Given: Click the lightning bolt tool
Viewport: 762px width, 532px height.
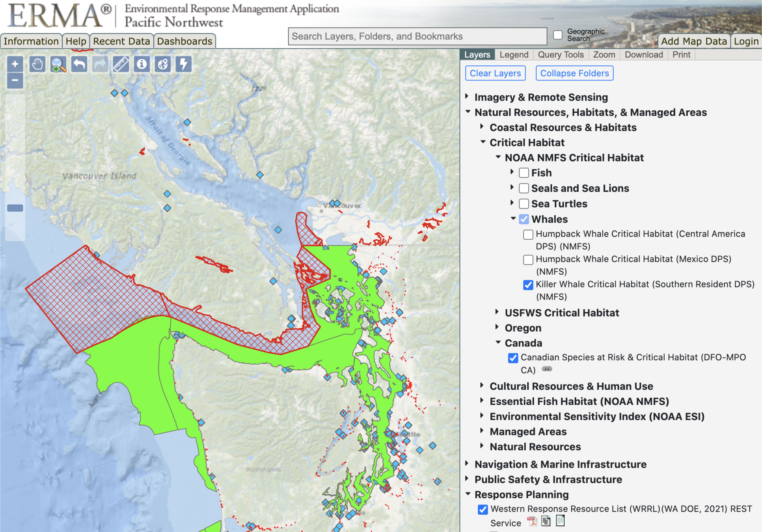Looking at the screenshot, I should click(183, 64).
